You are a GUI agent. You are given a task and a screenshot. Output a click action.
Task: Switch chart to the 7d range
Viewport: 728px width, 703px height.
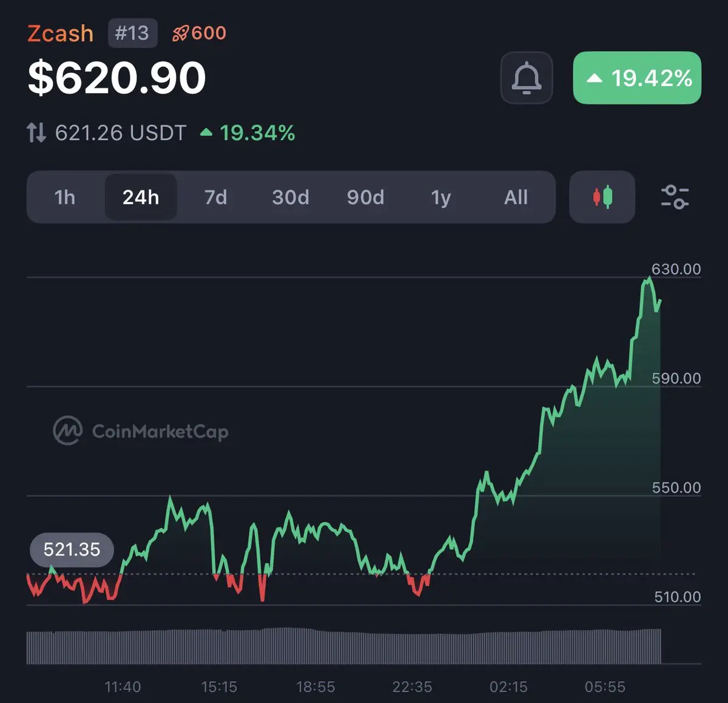[215, 197]
